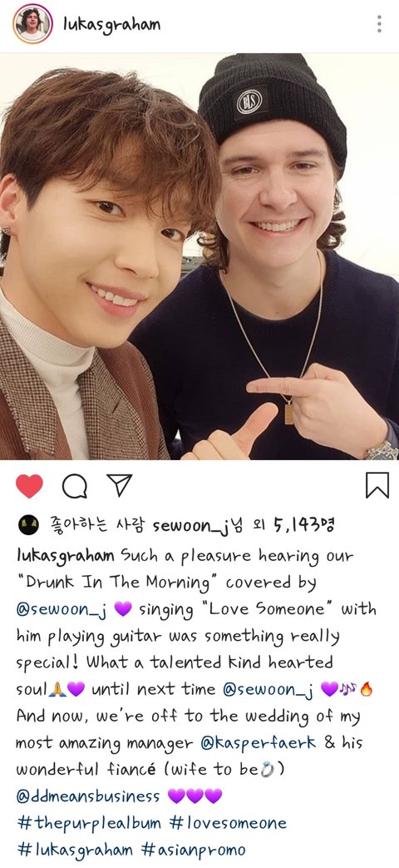Open comments with the speech bubble icon
Screen dimensions: 399x868
coord(75,486)
